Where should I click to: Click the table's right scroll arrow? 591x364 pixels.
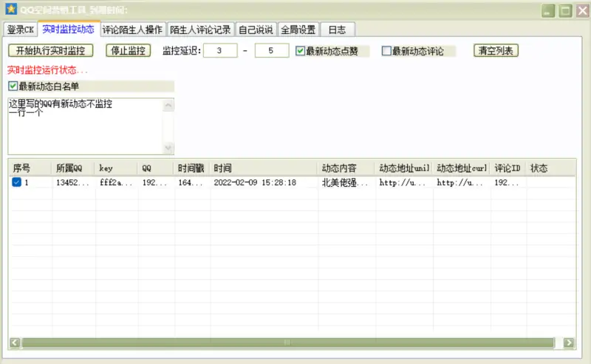pos(568,343)
